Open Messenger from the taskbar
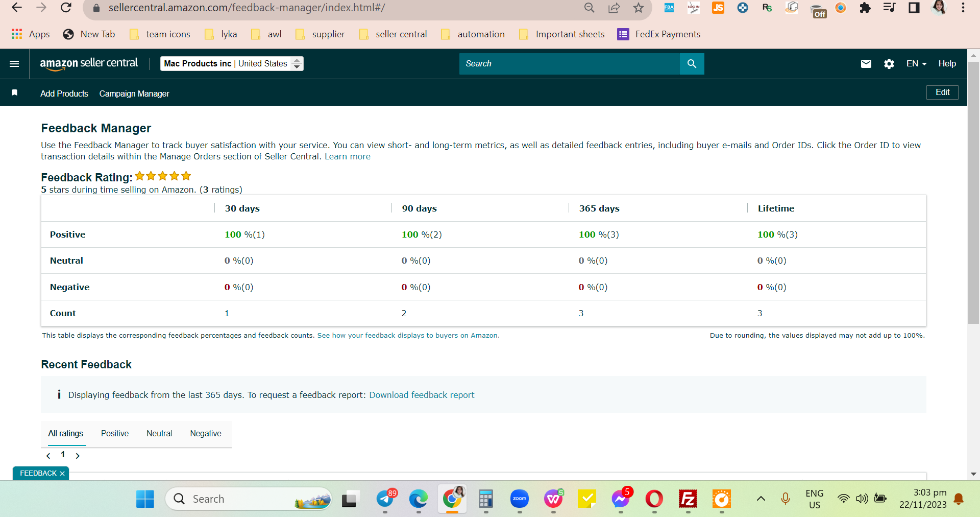Image resolution: width=980 pixels, height=517 pixels. (x=621, y=499)
